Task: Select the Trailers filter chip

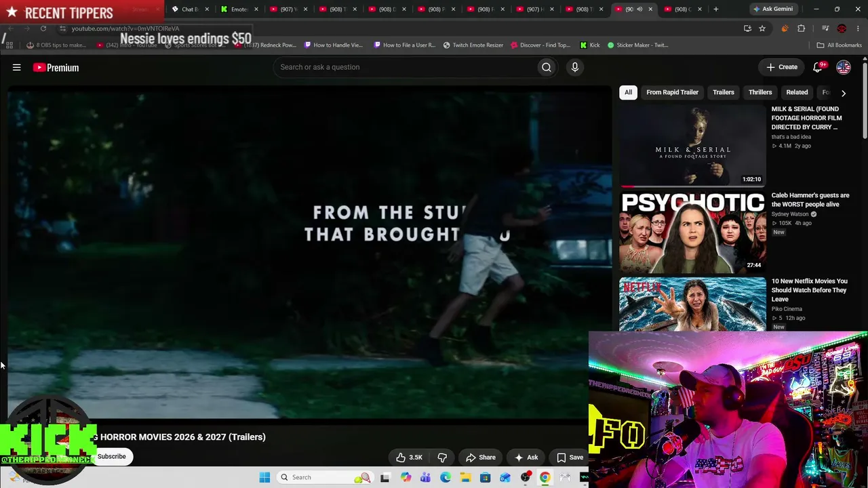Action: [723, 92]
